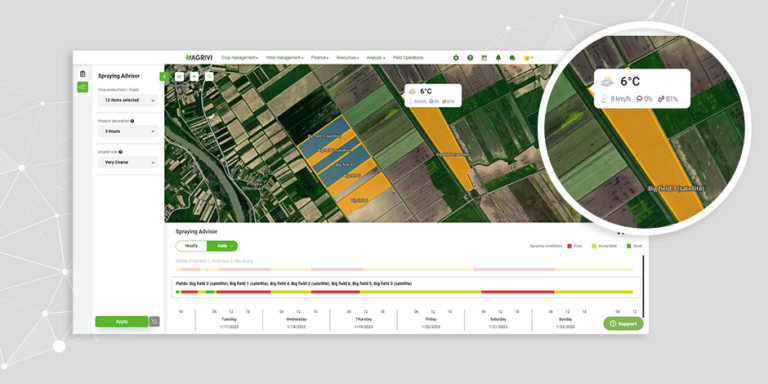
Task: Open the Crop management menu
Action: tap(240, 58)
